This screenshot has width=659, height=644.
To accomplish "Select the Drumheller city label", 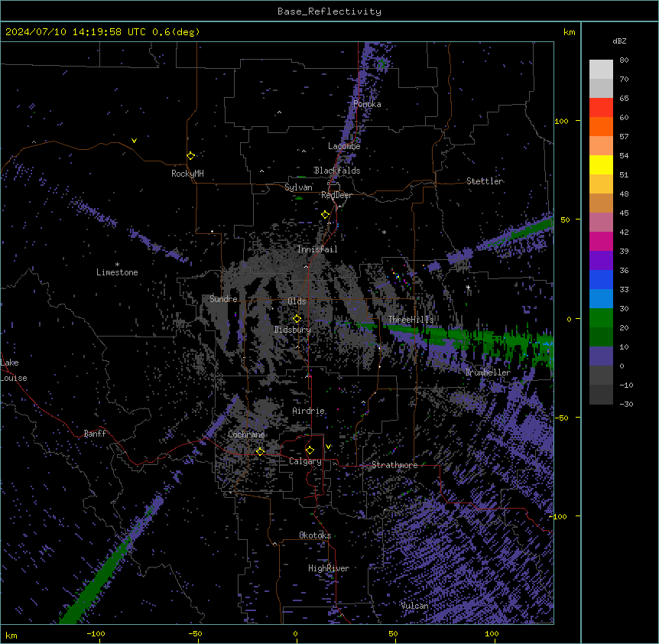I will 488,372.
